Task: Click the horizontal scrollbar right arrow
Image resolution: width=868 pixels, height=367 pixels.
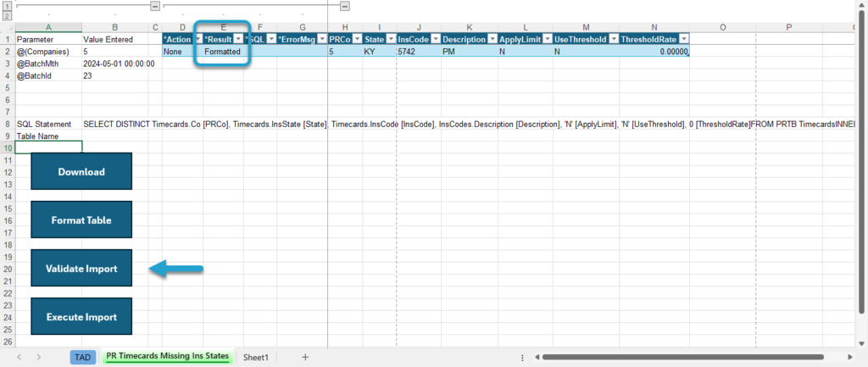Action: point(849,357)
